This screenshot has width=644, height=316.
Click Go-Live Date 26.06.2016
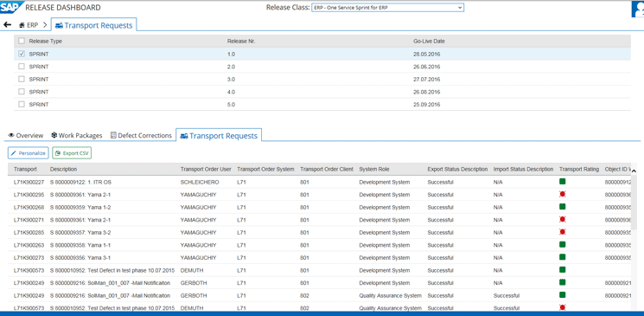(x=427, y=67)
